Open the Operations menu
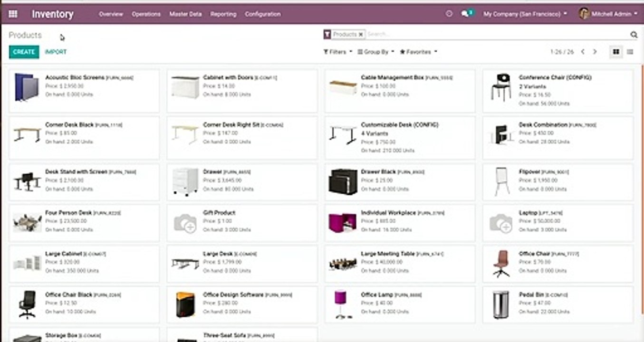 click(146, 14)
